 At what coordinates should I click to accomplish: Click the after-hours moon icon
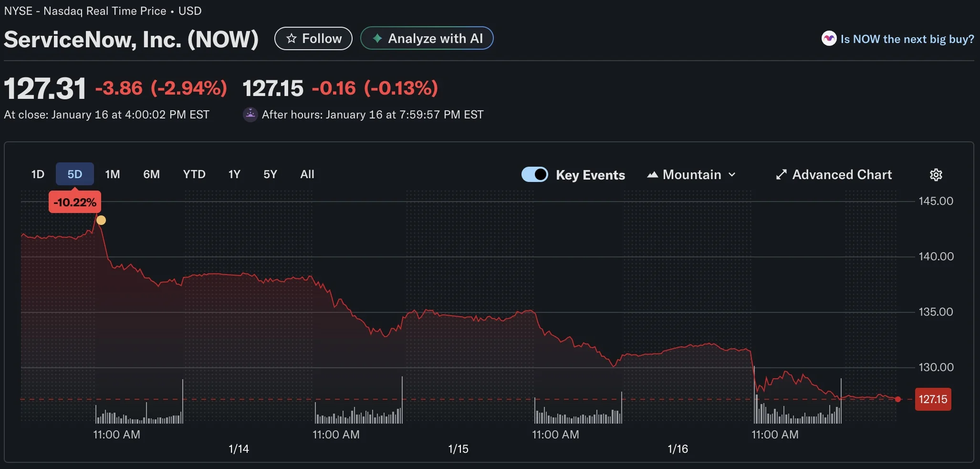click(x=250, y=115)
